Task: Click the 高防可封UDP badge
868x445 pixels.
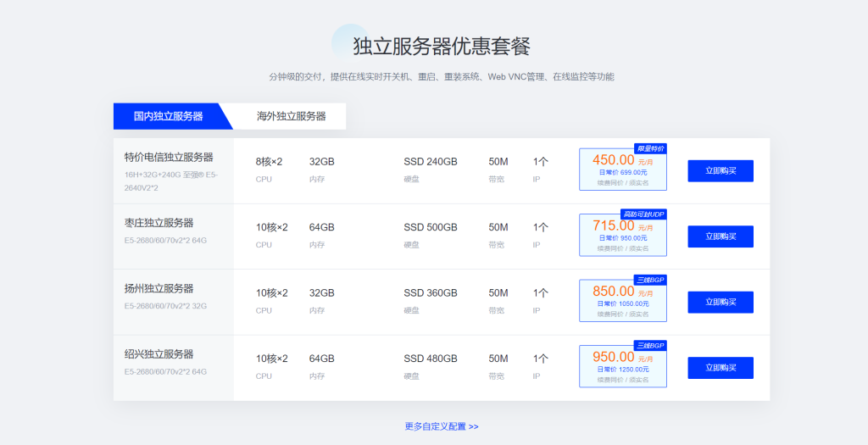Action: pyautogui.click(x=643, y=214)
